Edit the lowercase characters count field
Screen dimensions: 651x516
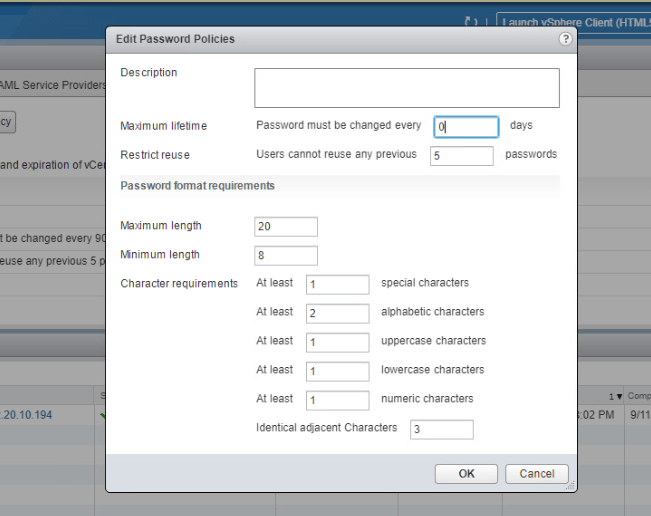(x=337, y=372)
